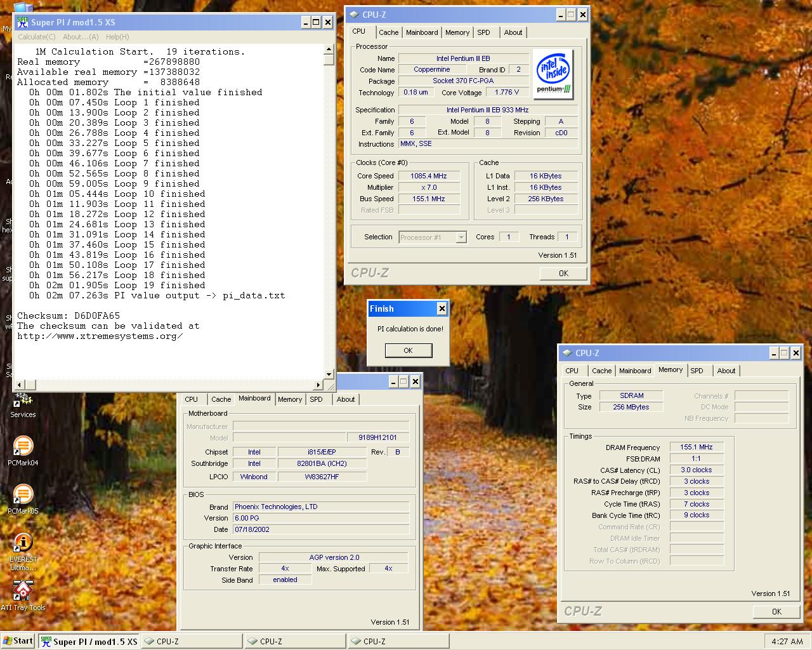This screenshot has width=812, height=650.
Task: Click the AGP version 2.0 field
Action: 334,557
